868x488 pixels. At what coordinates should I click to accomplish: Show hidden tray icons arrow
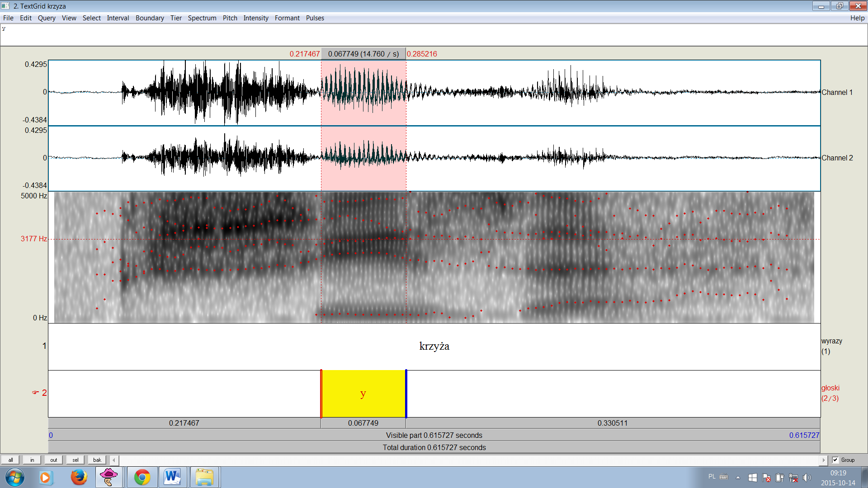(738, 477)
